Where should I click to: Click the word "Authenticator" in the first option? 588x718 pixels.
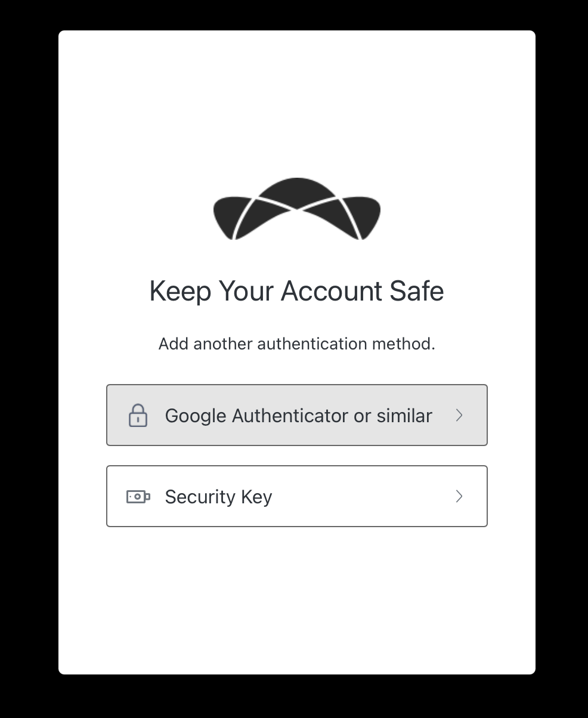click(x=290, y=415)
